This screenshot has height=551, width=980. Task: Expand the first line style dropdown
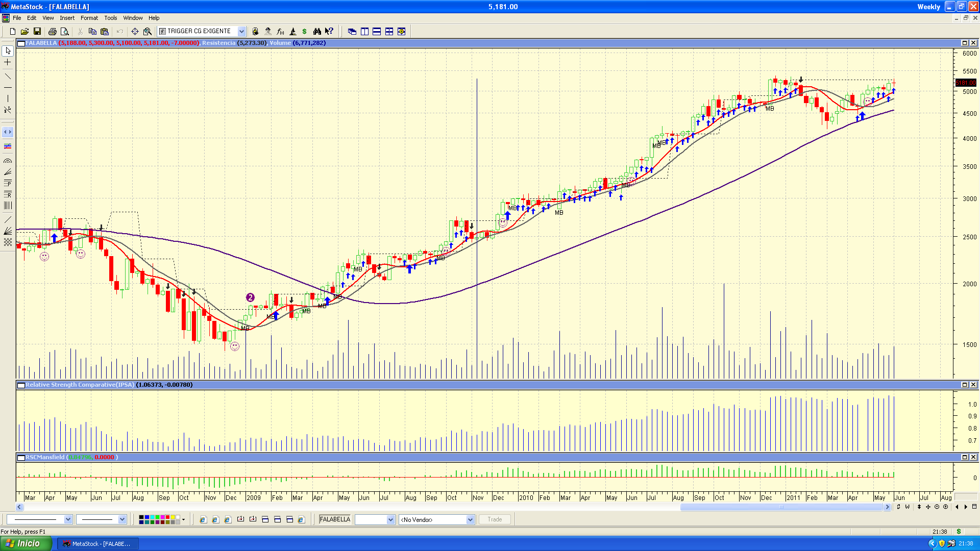click(68, 519)
